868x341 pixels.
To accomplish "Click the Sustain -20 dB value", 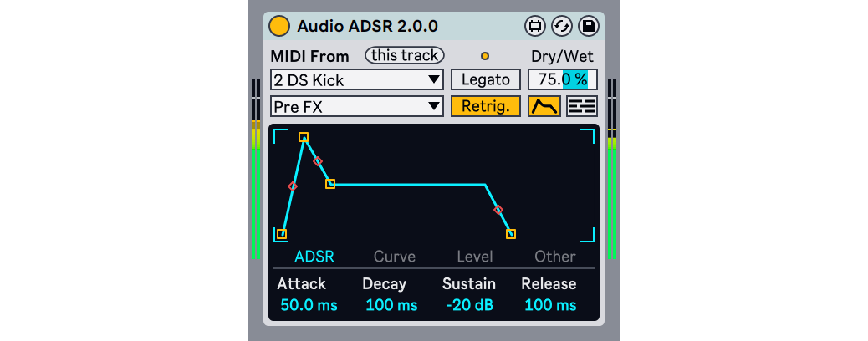I will coord(469,305).
